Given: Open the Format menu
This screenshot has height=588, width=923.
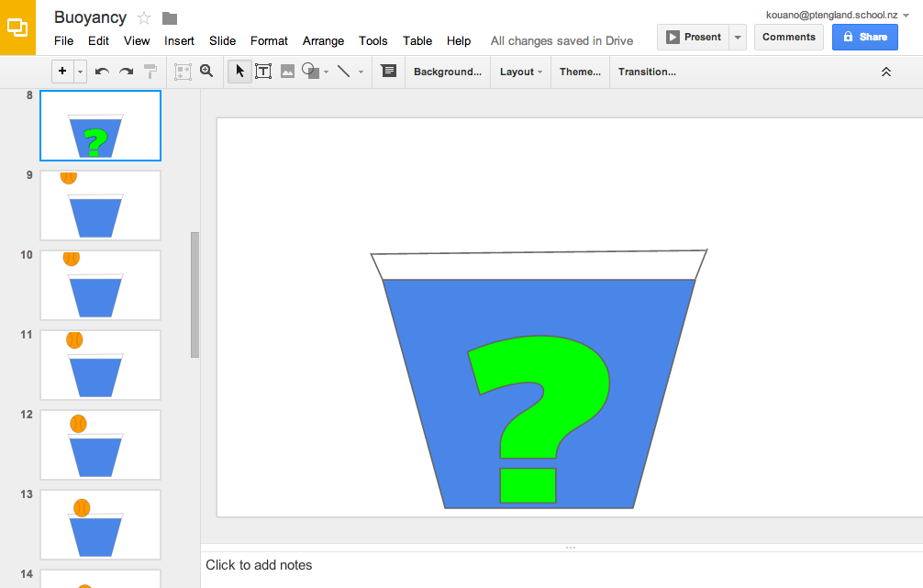Looking at the screenshot, I should [x=269, y=40].
